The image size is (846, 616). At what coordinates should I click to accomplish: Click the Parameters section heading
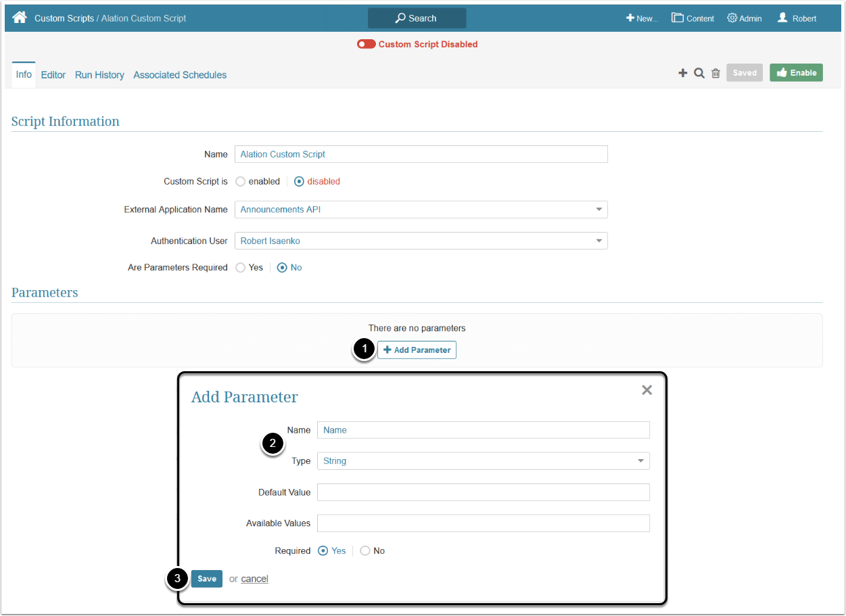point(45,293)
